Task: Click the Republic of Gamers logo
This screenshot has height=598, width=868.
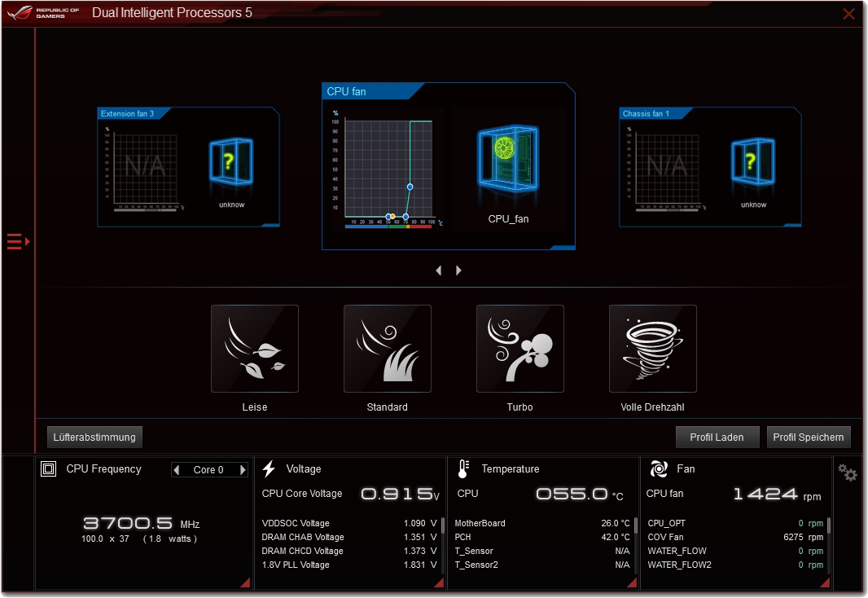Action: click(44, 13)
